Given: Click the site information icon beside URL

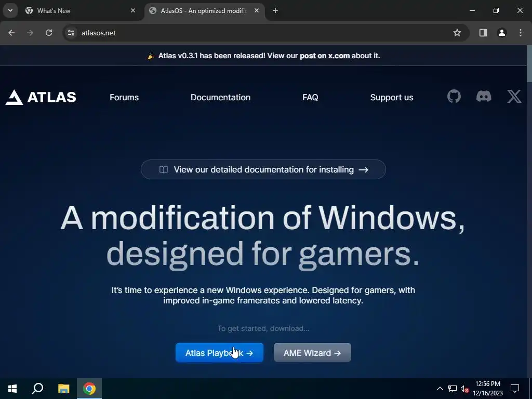Looking at the screenshot, I should pos(71,33).
